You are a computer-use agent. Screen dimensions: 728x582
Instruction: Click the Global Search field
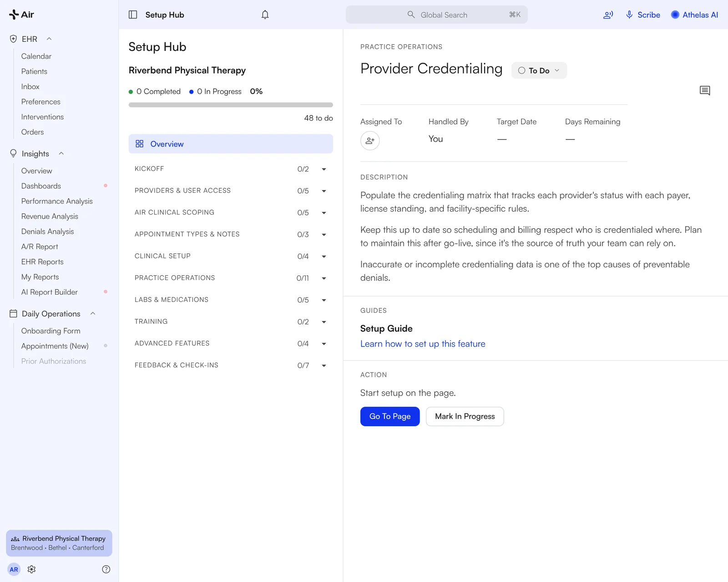click(x=437, y=15)
